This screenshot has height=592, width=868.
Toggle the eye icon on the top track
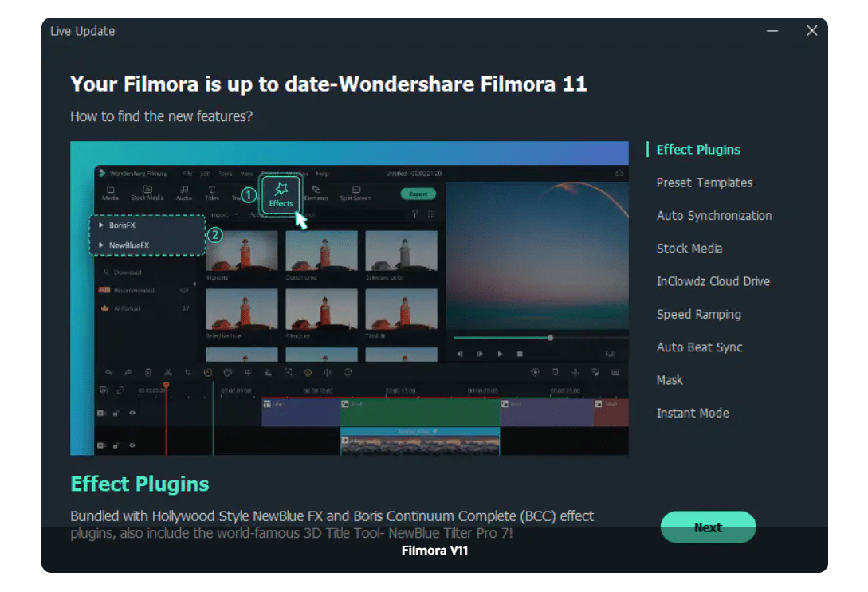132,413
